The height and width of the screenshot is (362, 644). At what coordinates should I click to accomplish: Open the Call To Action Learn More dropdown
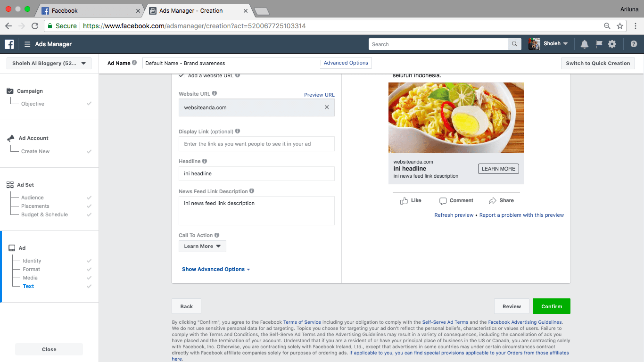[x=202, y=246]
